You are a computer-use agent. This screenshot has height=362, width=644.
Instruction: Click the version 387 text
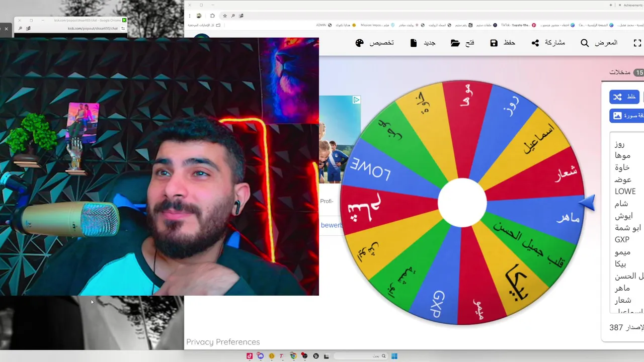[626, 327]
